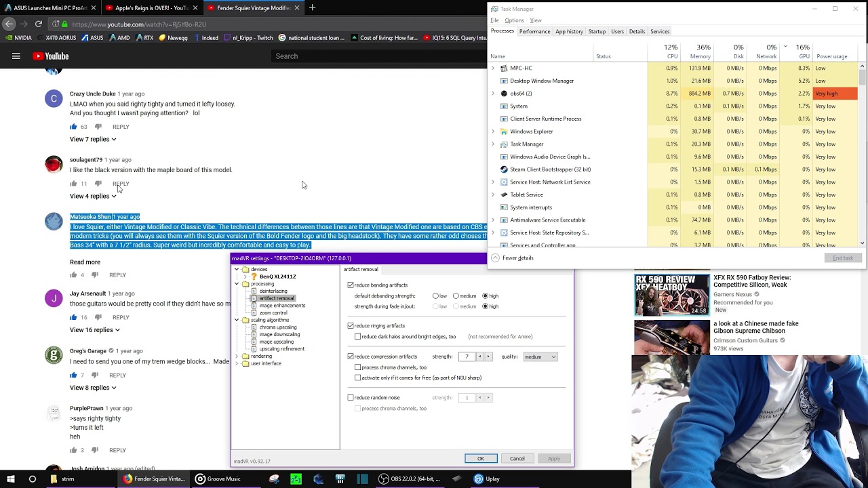This screenshot has height=488, width=868.
Task: Open deinterlacing settings in madVR tree
Action: [x=273, y=291]
